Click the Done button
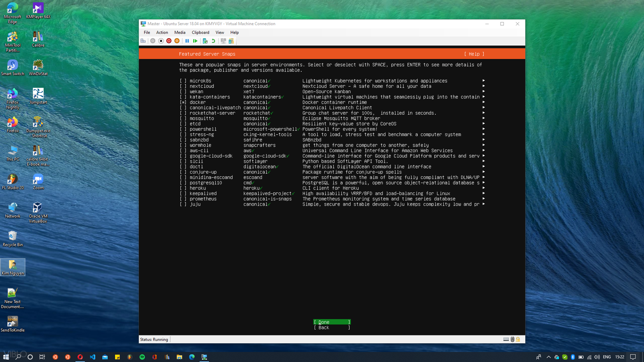The width and height of the screenshot is (644, 362). (332, 322)
